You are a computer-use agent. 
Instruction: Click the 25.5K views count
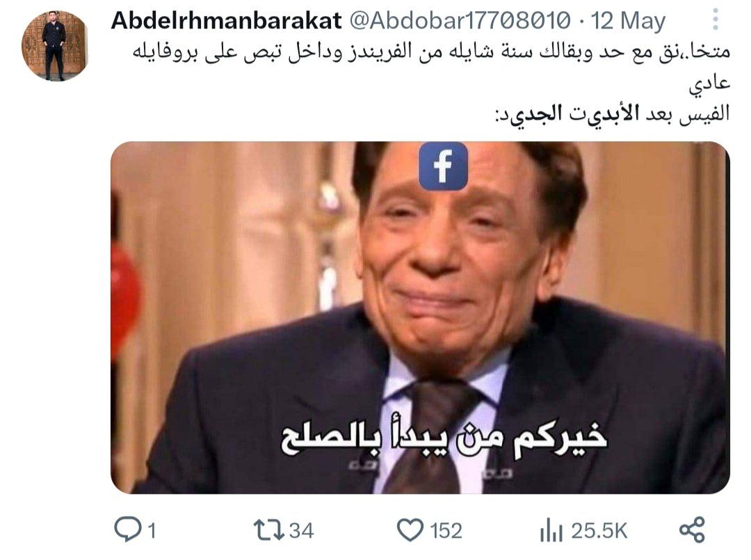599,531
